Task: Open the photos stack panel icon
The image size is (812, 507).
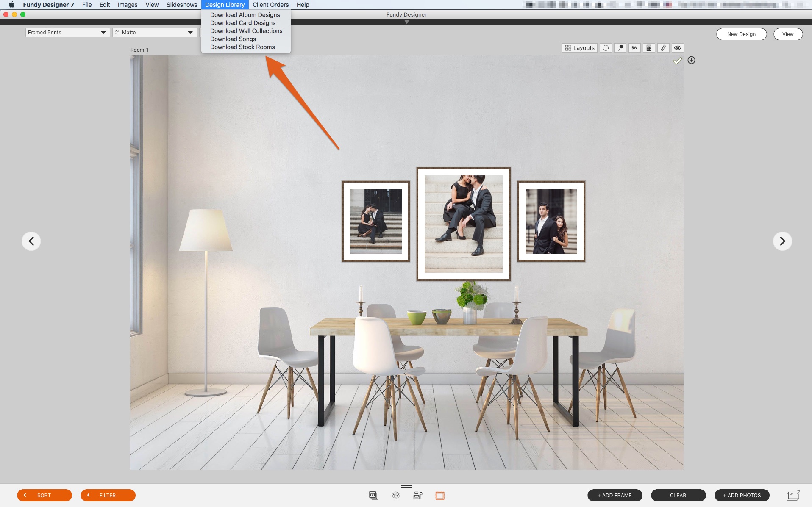Action: tap(373, 495)
